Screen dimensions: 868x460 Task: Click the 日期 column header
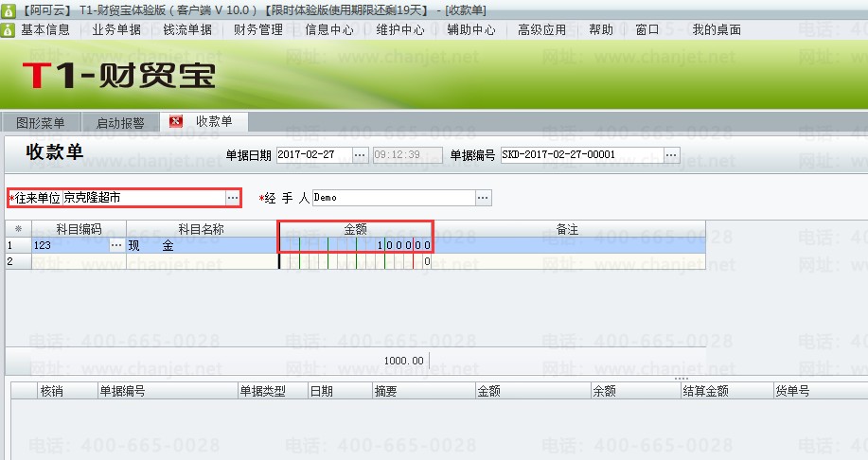click(340, 391)
